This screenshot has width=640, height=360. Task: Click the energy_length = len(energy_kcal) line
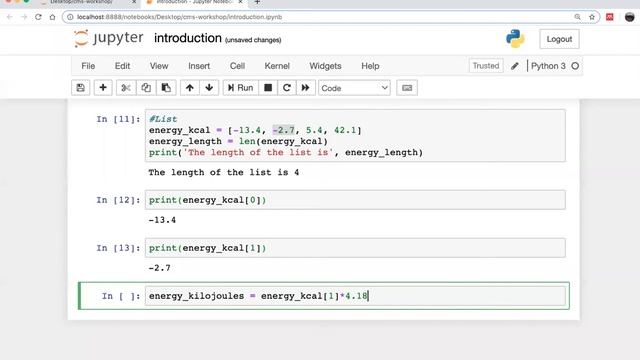pos(238,141)
